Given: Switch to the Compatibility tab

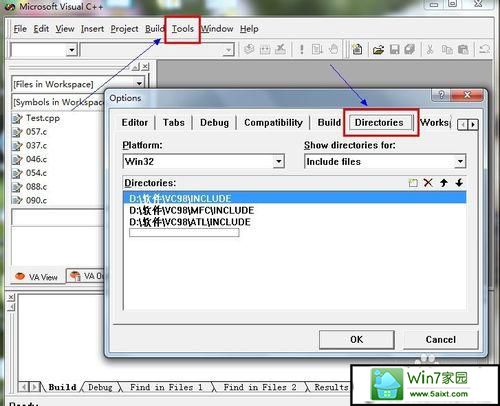Looking at the screenshot, I should click(273, 123).
